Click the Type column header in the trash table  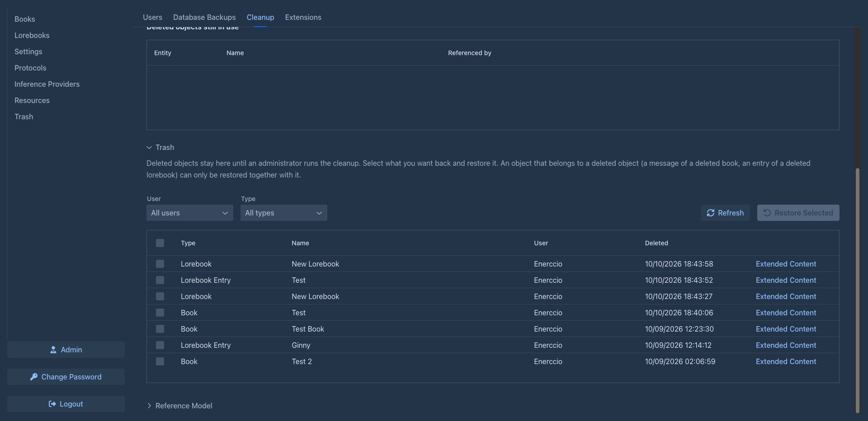click(188, 243)
